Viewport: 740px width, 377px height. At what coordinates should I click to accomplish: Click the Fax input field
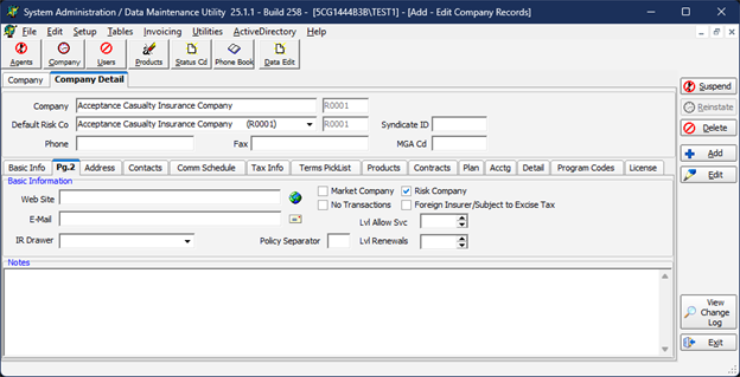pyautogui.click(x=310, y=143)
